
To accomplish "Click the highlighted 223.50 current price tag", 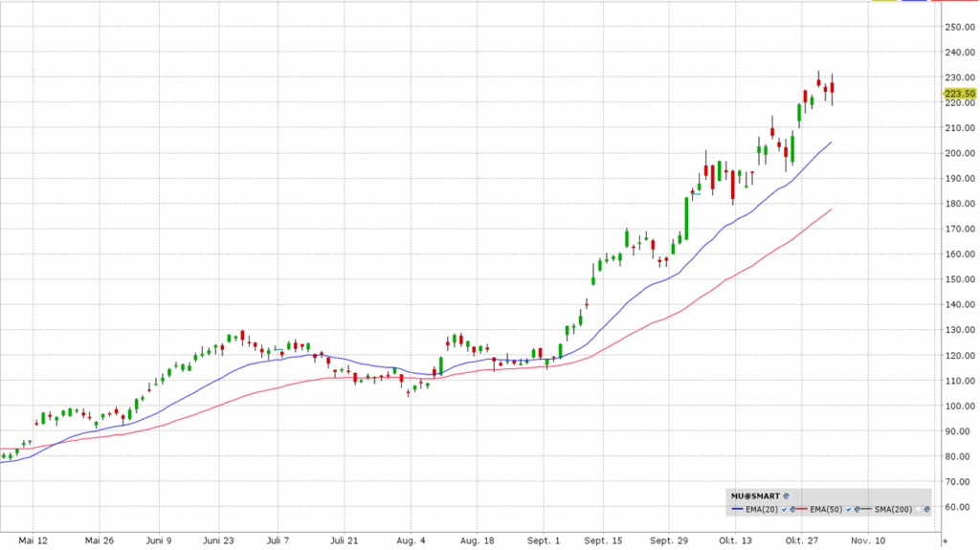I will (x=959, y=93).
